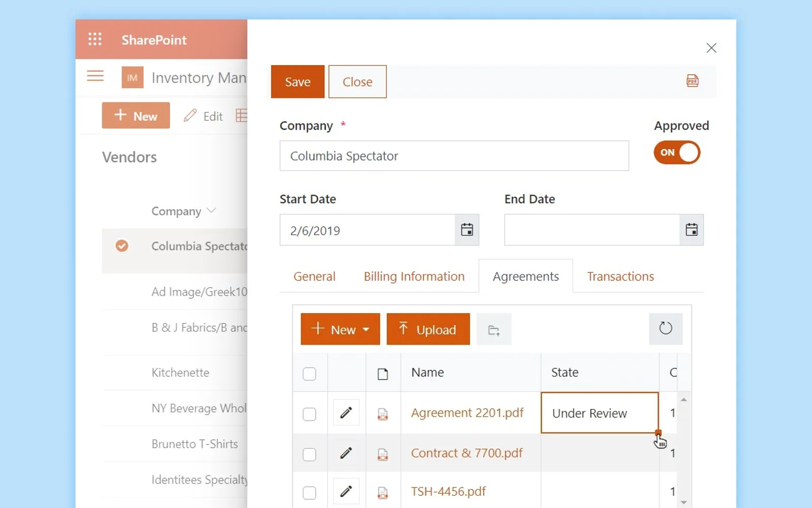This screenshot has height=508, width=812.
Task: Click the Save button
Action: 298,82
